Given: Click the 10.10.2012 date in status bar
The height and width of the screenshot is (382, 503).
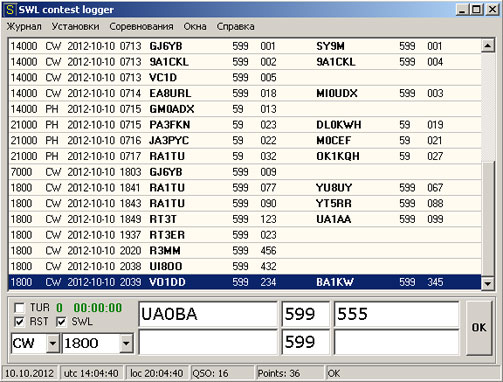Looking at the screenshot, I should click(29, 373).
